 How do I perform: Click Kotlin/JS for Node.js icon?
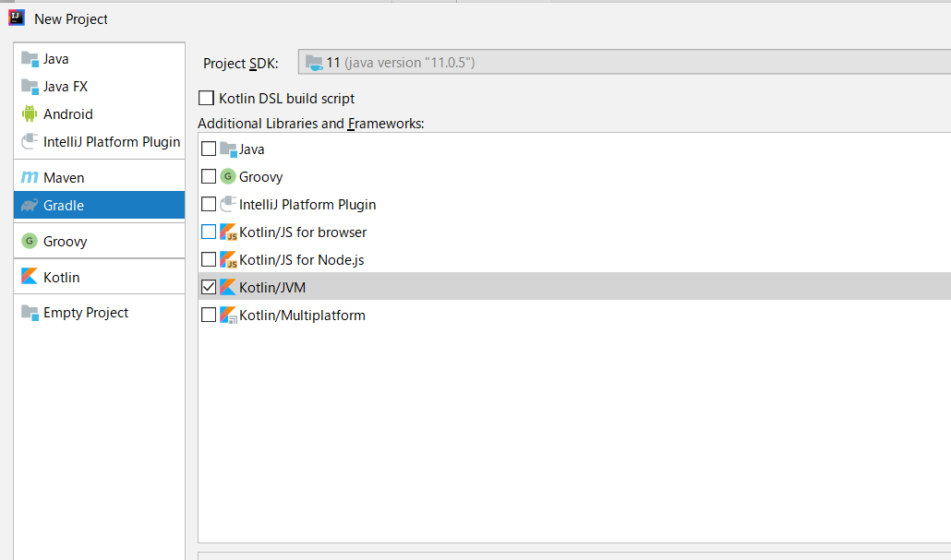tap(228, 259)
